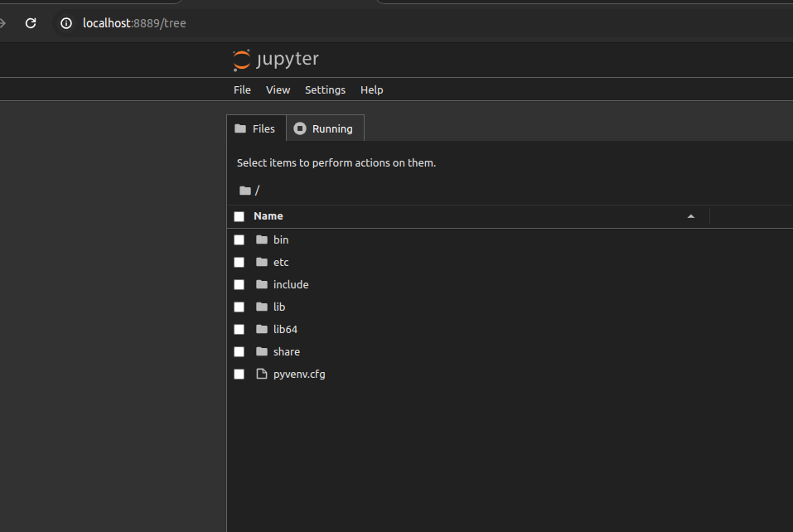Viewport: 793px width, 532px height.
Task: Click the root folder breadcrumb icon
Action: coord(244,191)
